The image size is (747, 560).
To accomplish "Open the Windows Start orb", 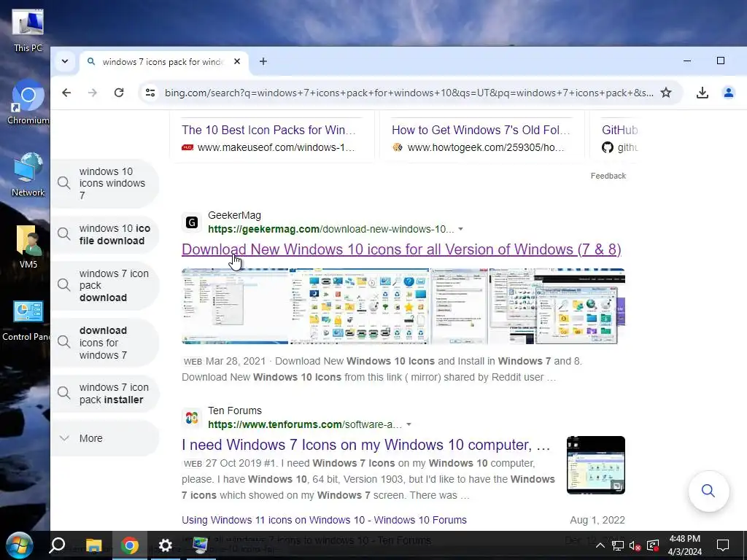I will click(x=19, y=545).
